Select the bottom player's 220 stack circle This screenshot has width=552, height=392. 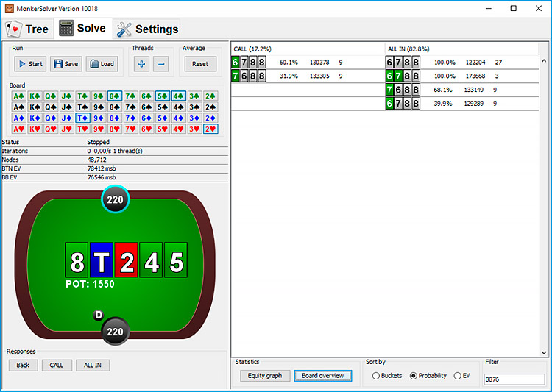pos(116,332)
